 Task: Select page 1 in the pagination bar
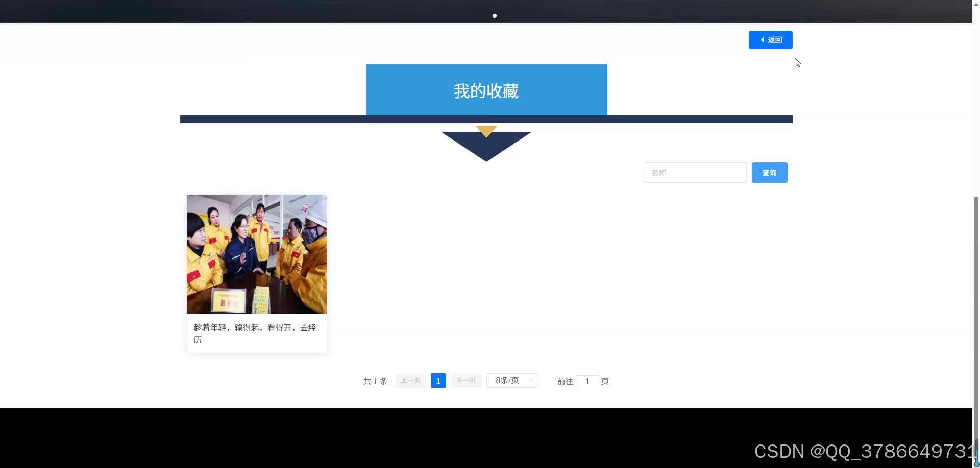pyautogui.click(x=438, y=380)
